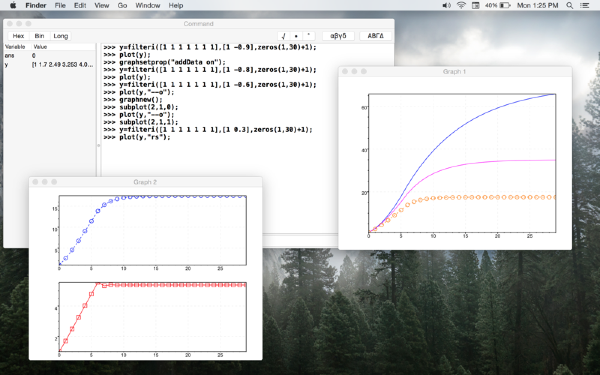The width and height of the screenshot is (600, 375).
Task: Select the ans variable row
Action: click(x=49, y=55)
